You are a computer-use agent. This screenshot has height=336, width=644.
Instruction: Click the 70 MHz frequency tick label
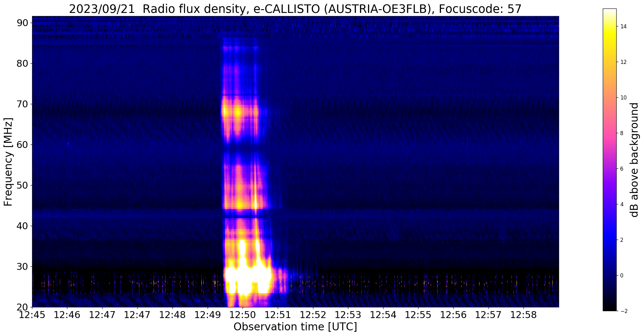click(x=22, y=104)
